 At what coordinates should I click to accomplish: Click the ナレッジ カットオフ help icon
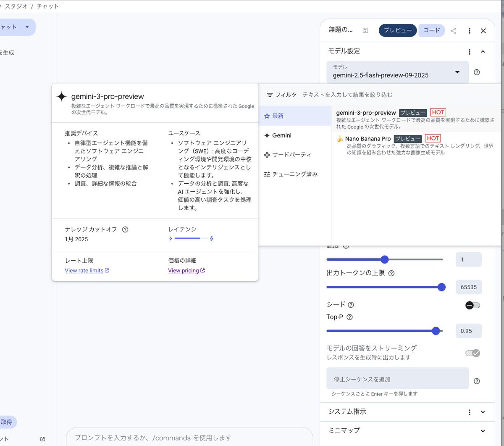pos(125,230)
